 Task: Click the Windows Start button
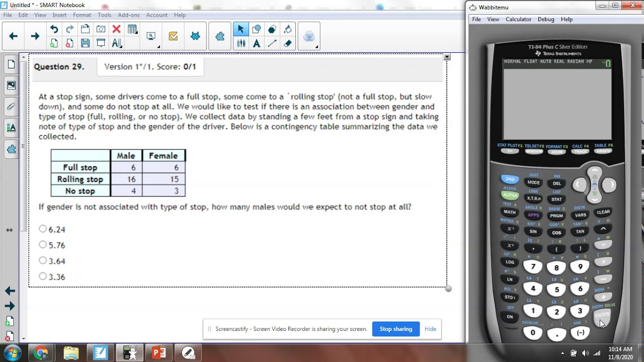click(13, 353)
